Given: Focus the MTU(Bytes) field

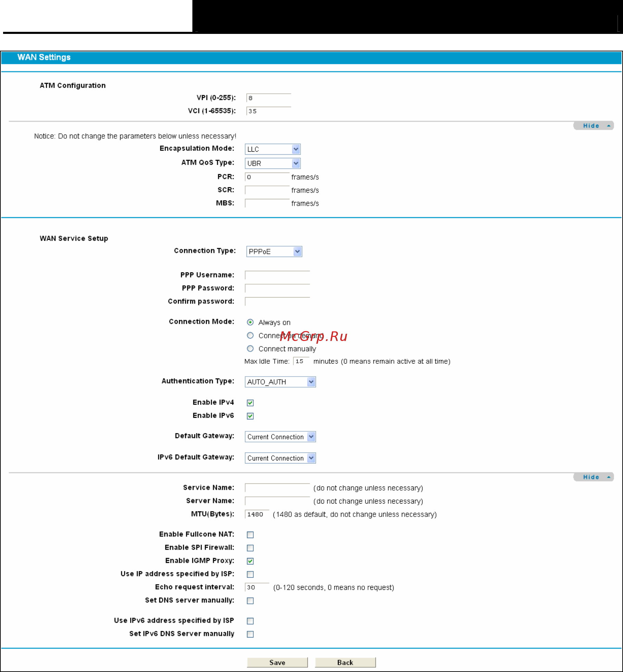Looking at the screenshot, I should (x=257, y=514).
